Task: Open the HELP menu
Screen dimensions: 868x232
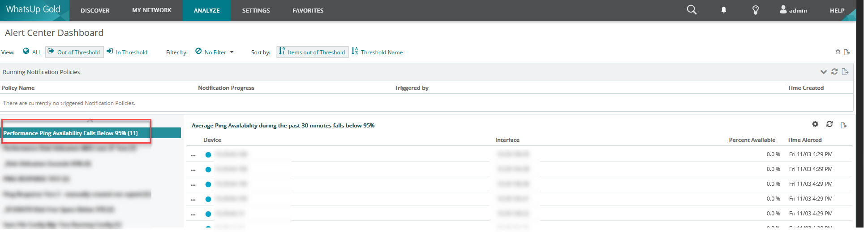Action: (x=837, y=10)
